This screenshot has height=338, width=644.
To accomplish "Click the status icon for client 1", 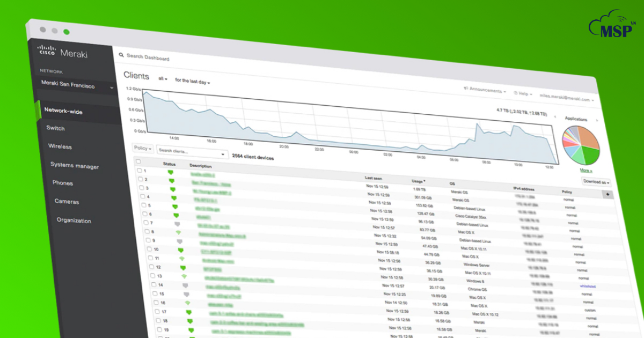I will 171,172.
